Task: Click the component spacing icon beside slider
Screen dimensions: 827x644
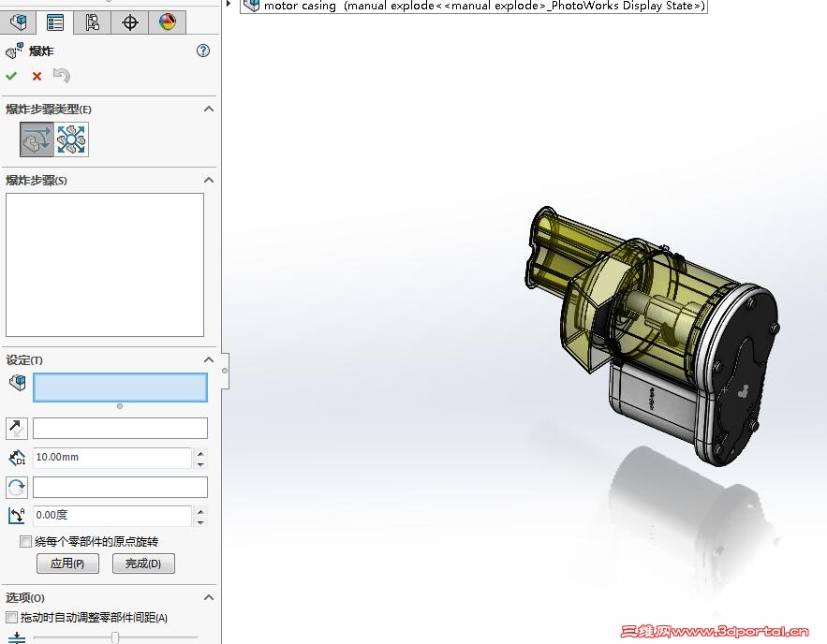Action: (x=17, y=637)
